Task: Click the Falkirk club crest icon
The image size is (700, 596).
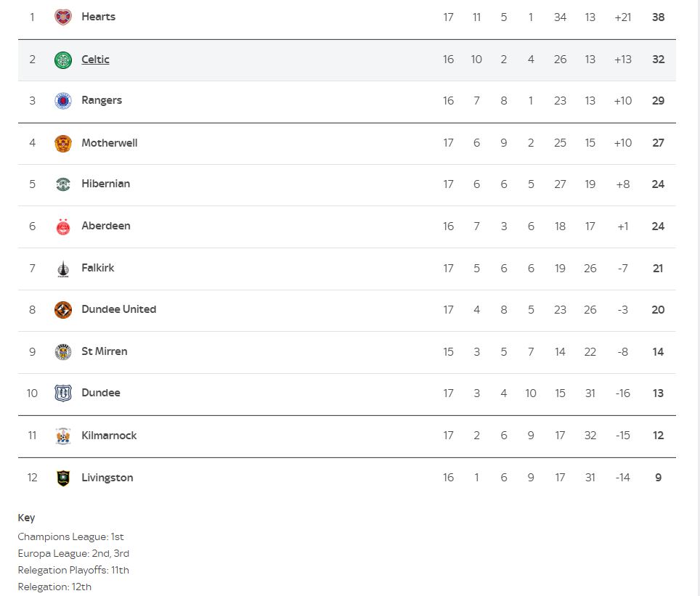Action: click(63, 269)
